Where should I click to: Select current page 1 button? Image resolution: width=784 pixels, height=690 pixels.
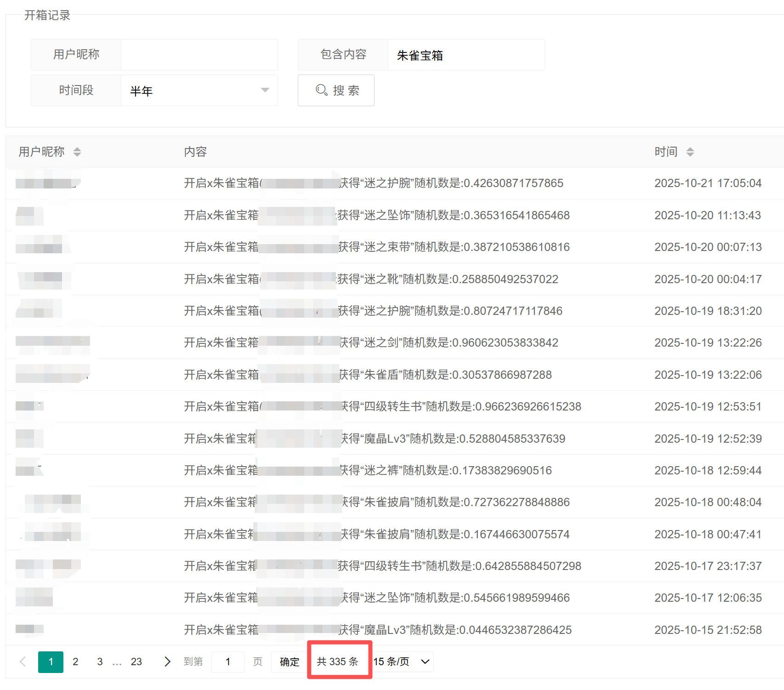coord(51,661)
